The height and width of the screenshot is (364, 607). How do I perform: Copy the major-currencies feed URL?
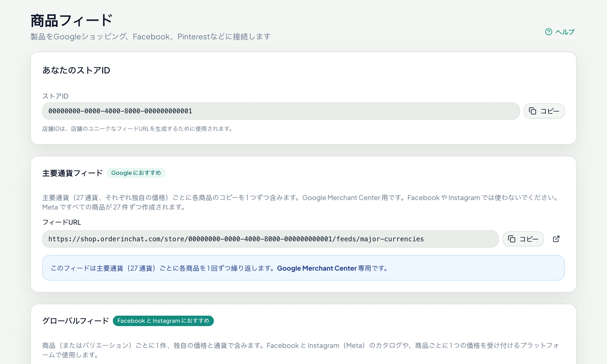523,239
